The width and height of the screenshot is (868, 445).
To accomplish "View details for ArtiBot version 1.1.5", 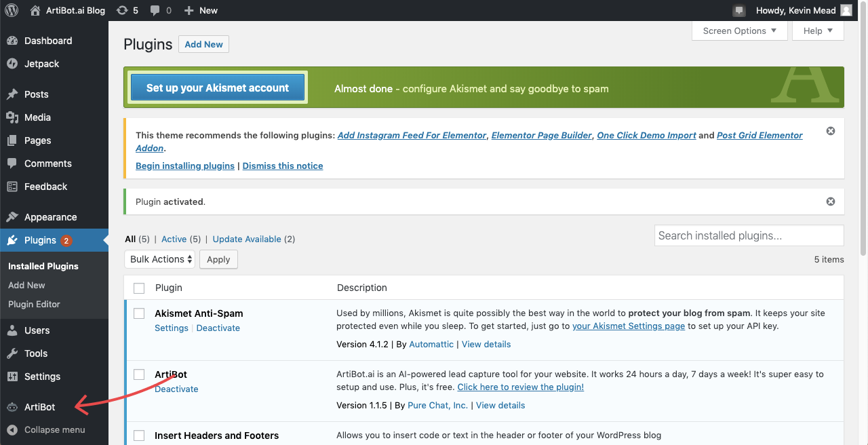I will tap(500, 405).
